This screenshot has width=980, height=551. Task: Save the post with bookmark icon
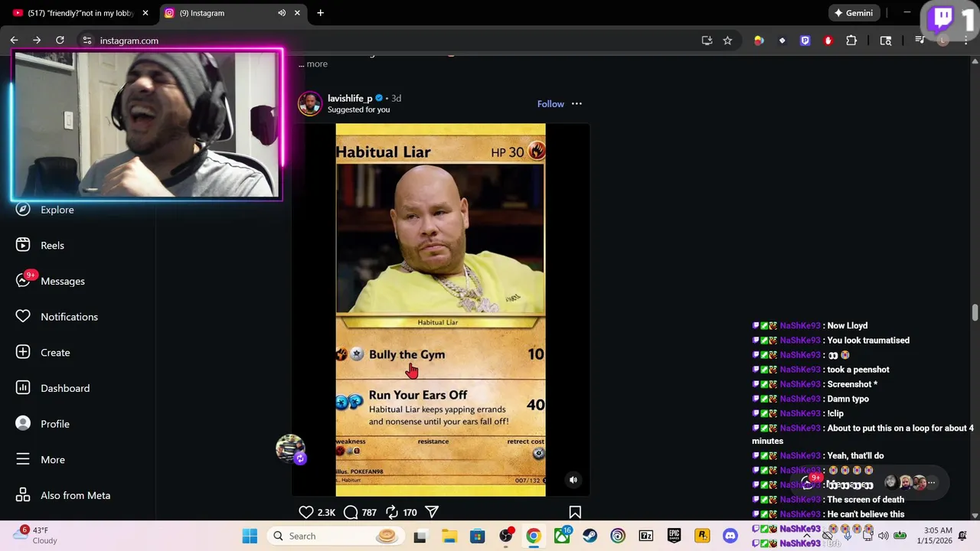point(575,512)
